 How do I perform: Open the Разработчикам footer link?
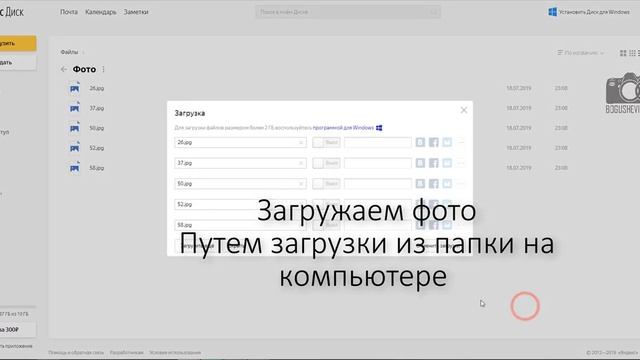click(x=127, y=352)
